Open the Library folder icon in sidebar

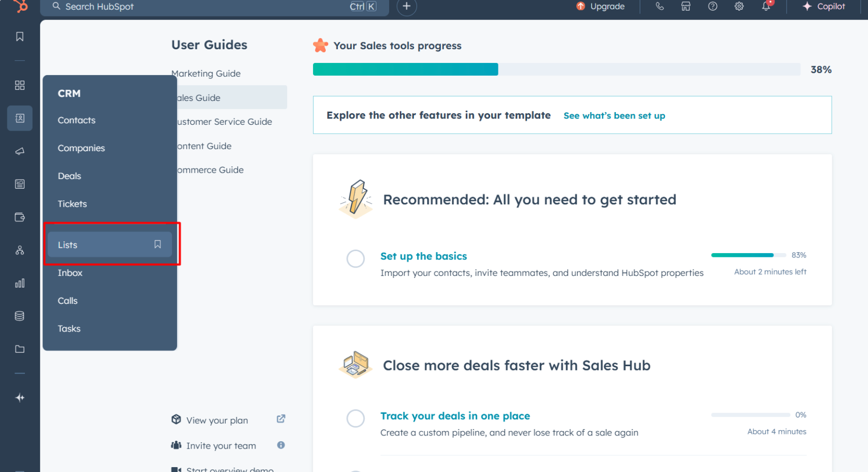pyautogui.click(x=20, y=349)
